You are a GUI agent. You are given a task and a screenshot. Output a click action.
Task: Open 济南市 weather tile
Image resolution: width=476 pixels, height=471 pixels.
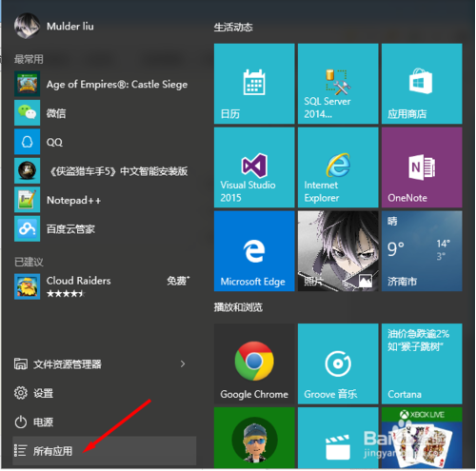click(x=422, y=251)
